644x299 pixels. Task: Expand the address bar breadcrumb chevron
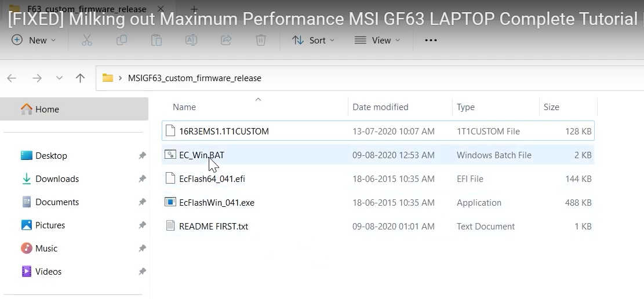coord(121,78)
